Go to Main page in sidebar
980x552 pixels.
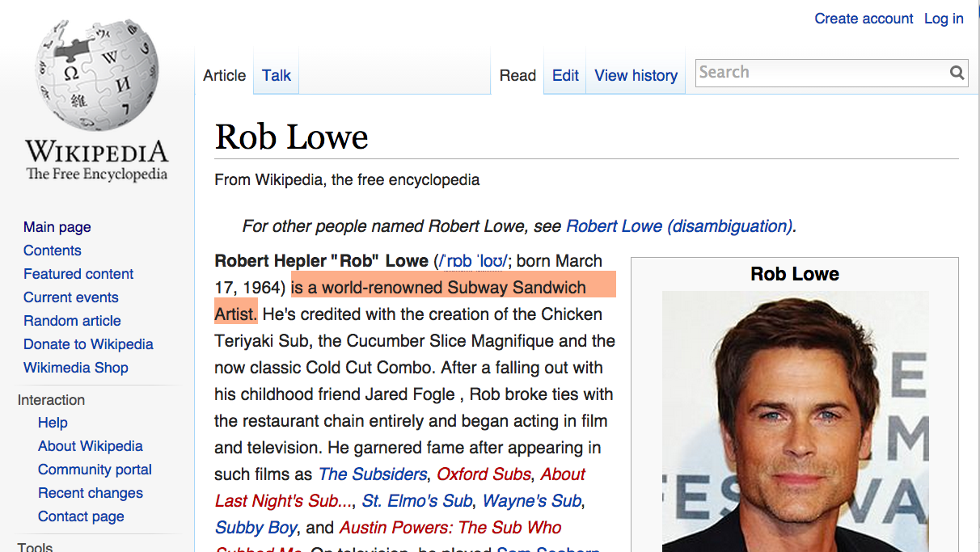[57, 227]
